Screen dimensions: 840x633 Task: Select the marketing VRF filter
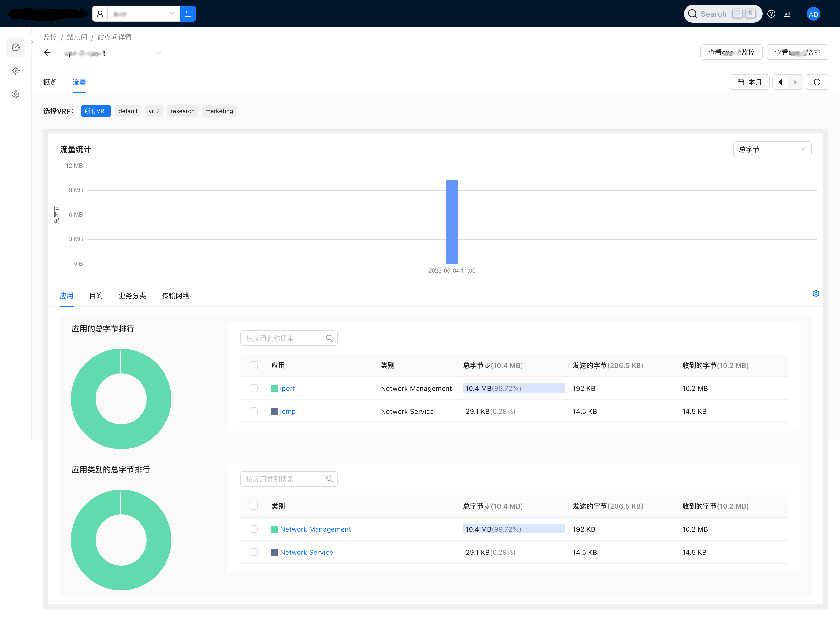[219, 111]
